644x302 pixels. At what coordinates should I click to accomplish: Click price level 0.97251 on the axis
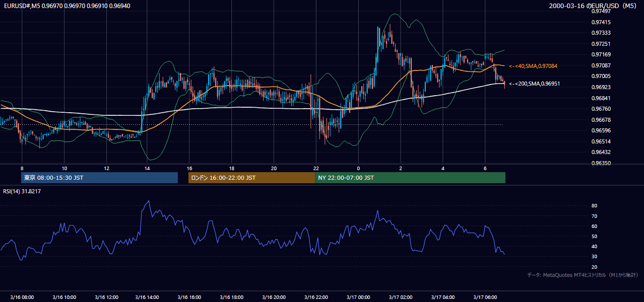coord(601,44)
